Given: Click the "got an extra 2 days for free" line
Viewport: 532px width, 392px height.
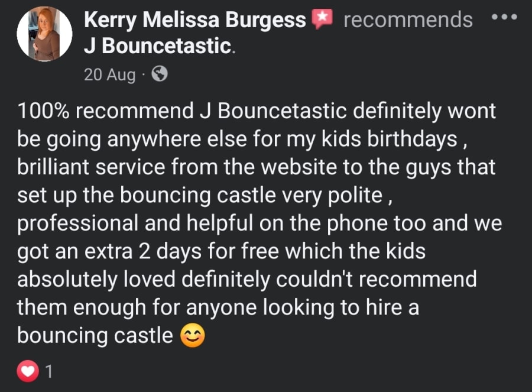Looking at the screenshot, I should (221, 251).
